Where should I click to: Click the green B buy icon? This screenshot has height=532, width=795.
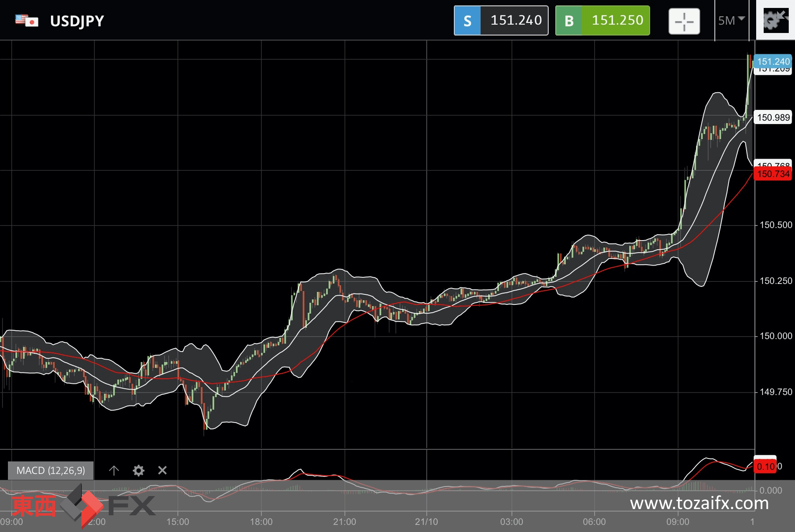(569, 21)
